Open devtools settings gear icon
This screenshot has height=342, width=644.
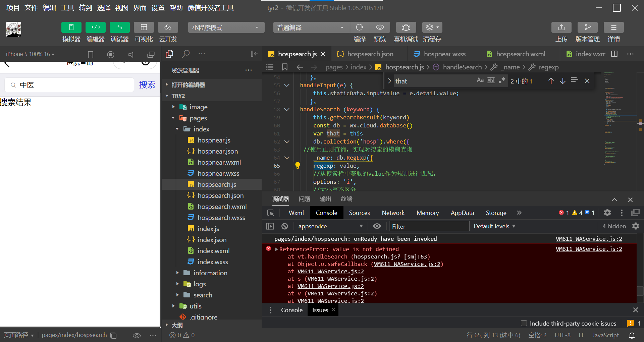607,213
